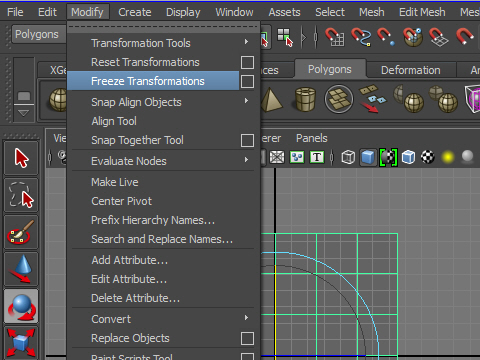Switch to the Deformation shelf tab
This screenshot has height=360, width=480.
(x=411, y=70)
